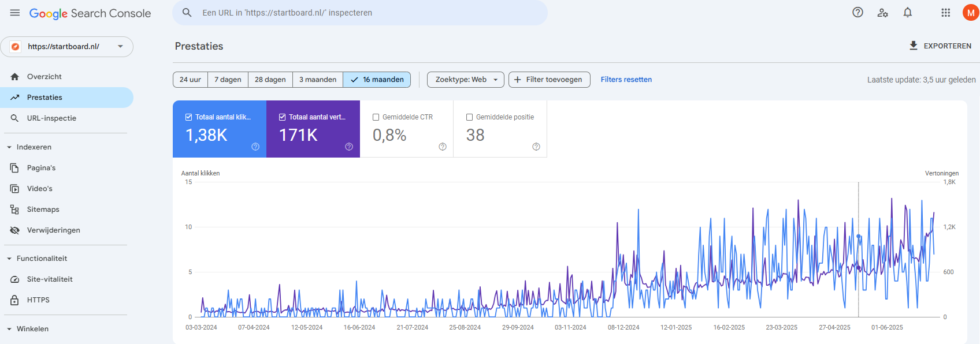Click help icon on Gemiddelde CTR card

[x=443, y=147]
